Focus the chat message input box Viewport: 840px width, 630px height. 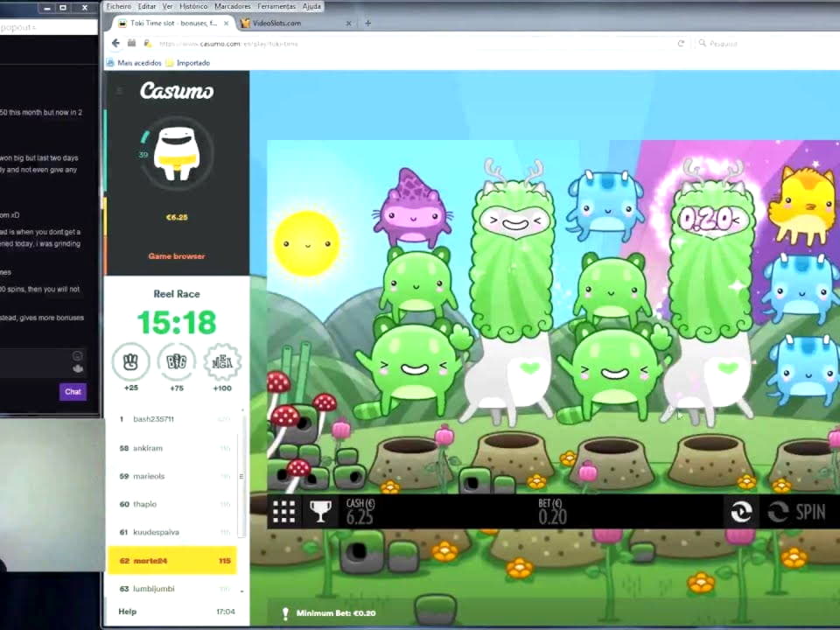click(43, 362)
